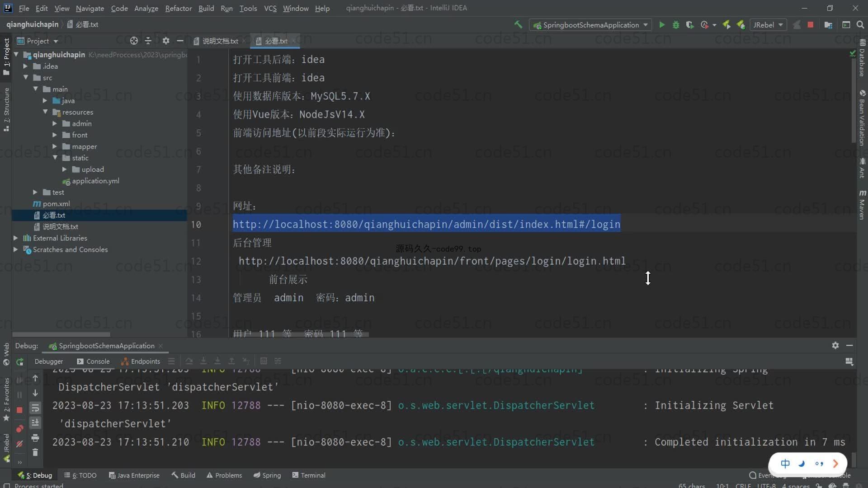Toggle the 1: Project side tool window

[6, 56]
